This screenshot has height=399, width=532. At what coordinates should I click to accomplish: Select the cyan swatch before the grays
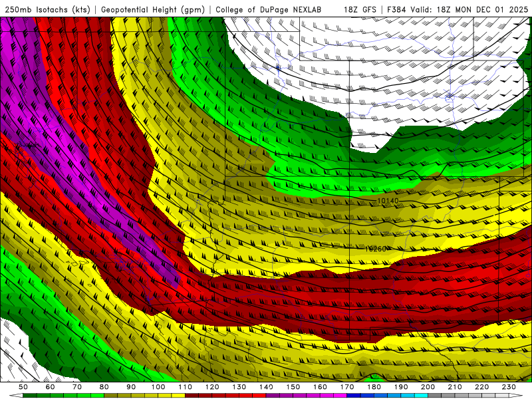[421, 395]
